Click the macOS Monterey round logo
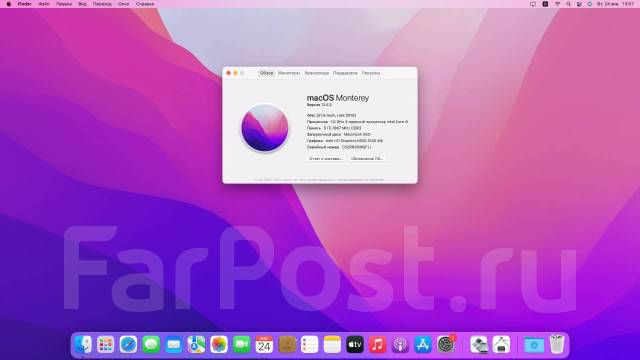640x360 pixels. tap(264, 127)
